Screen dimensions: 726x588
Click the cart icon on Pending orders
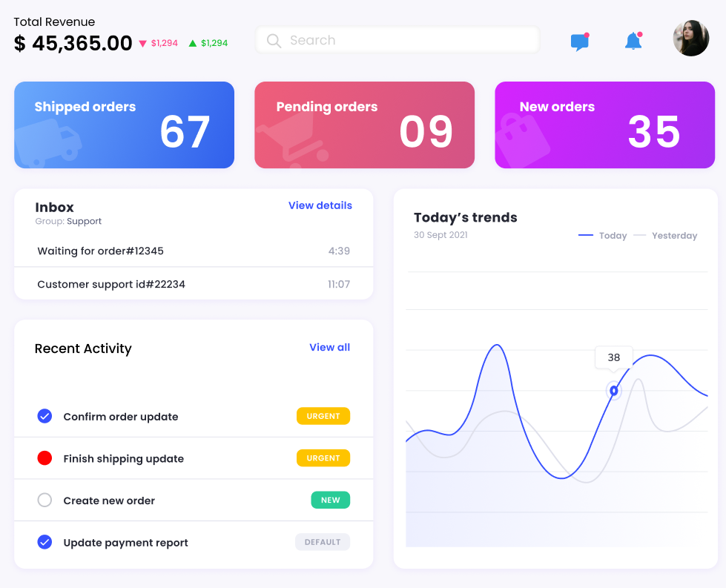pos(291,142)
